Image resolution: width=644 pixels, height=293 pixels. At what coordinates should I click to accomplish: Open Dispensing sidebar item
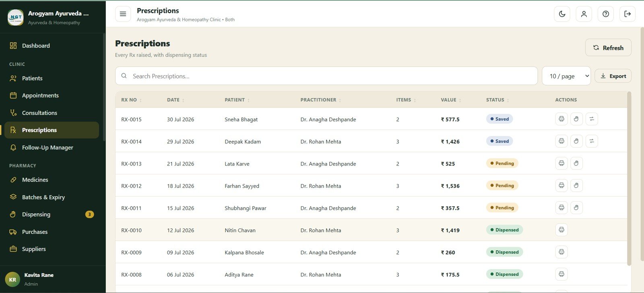tap(52, 214)
